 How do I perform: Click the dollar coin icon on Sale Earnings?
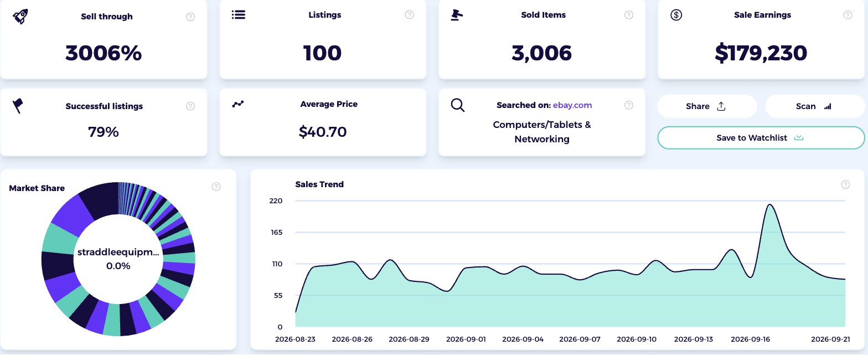point(676,15)
